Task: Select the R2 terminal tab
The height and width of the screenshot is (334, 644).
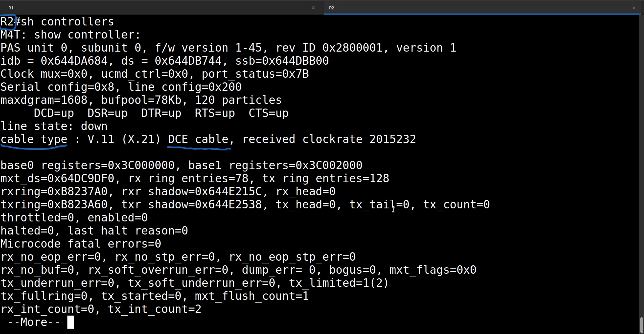Action: pyautogui.click(x=483, y=8)
